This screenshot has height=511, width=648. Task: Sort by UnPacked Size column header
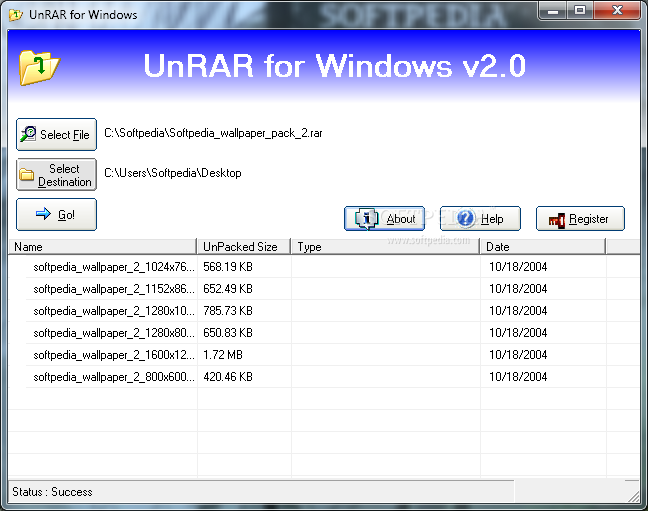point(244,246)
